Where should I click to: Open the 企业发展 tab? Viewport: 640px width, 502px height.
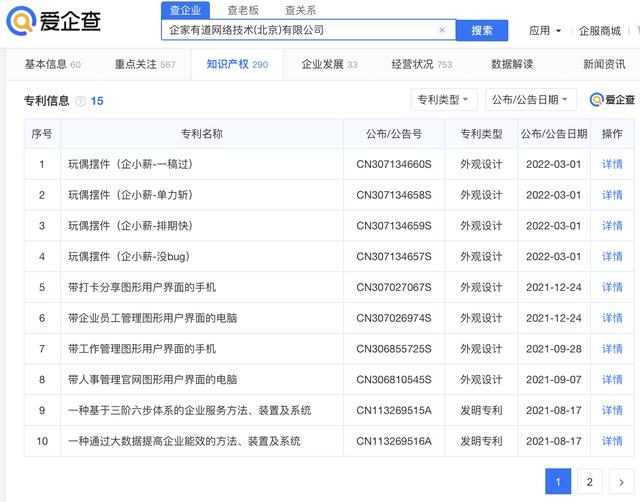pyautogui.click(x=329, y=64)
